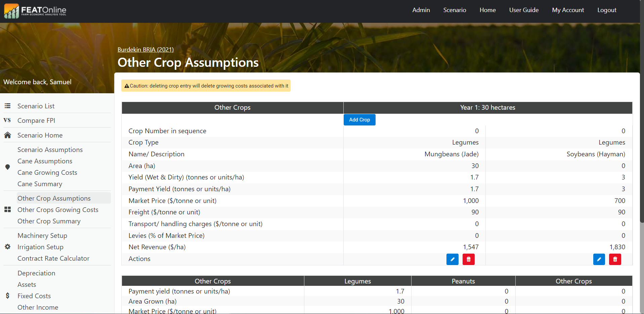Select Machinery Setup in the sidebar

pos(42,235)
